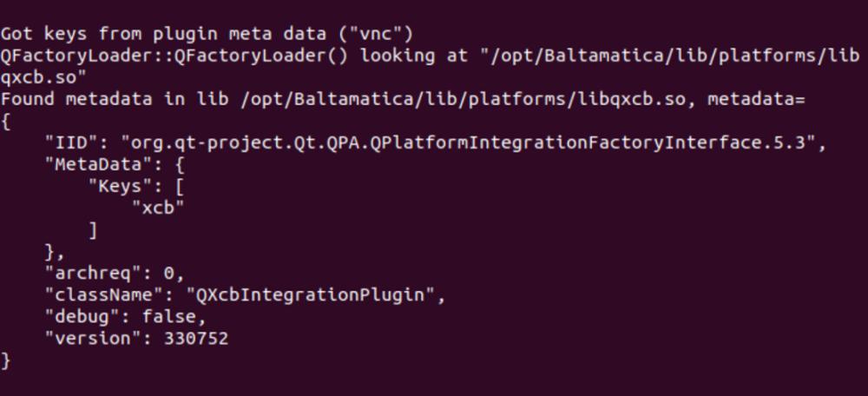
Task: Click the "version" key
Action: (92, 339)
